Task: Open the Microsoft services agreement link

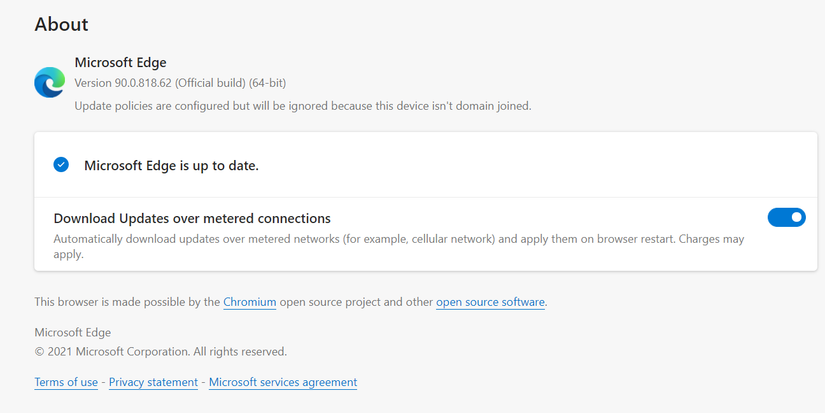Action: 283,382
